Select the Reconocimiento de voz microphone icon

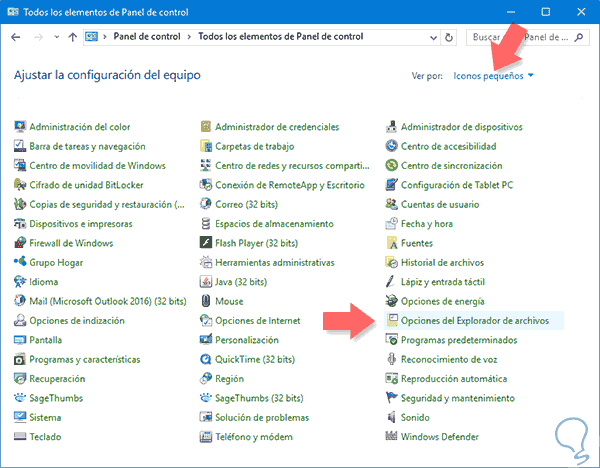click(x=391, y=359)
